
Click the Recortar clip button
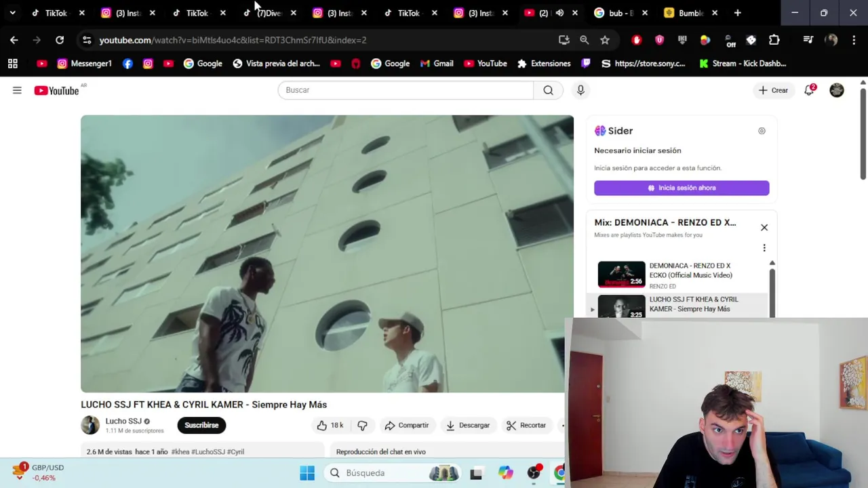[526, 426]
